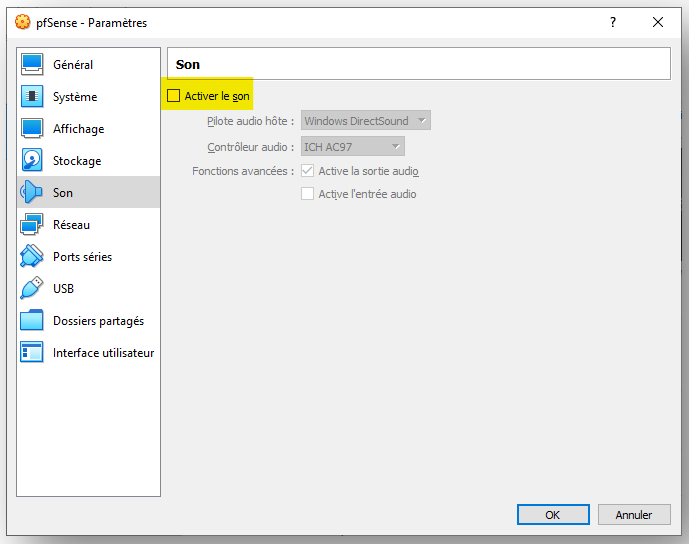
Task: Open Ports séries connector icon
Action: 32,256
